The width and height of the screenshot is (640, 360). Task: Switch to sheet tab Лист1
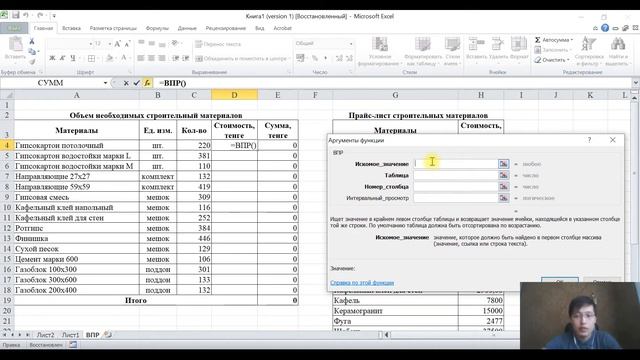tap(70, 335)
